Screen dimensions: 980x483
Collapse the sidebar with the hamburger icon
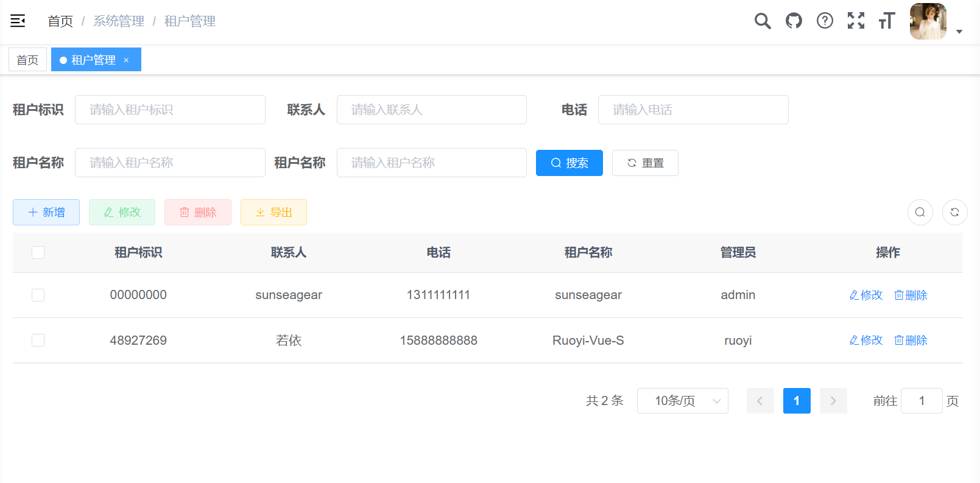click(18, 21)
